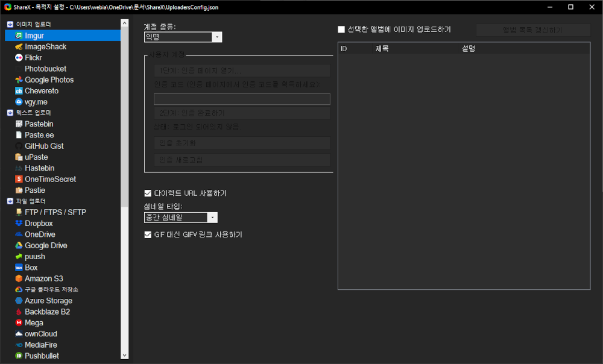
Task: Open the Pastebin icon
Action: 19,124
